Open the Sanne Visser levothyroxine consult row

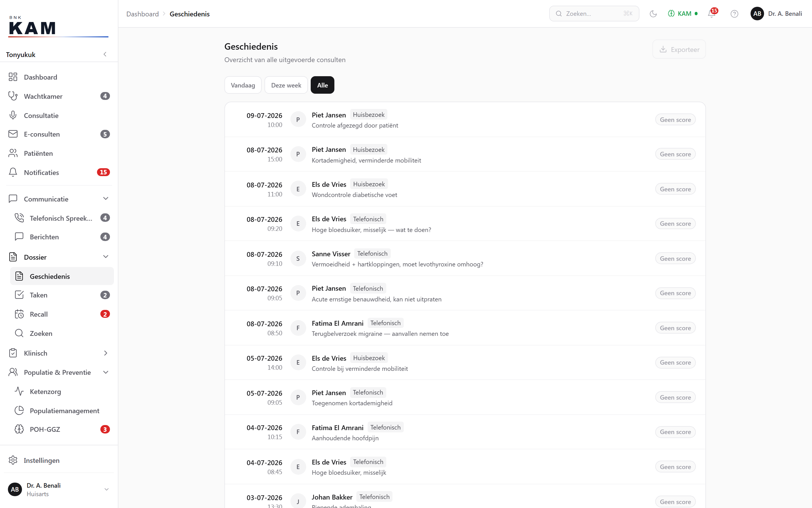click(x=465, y=258)
